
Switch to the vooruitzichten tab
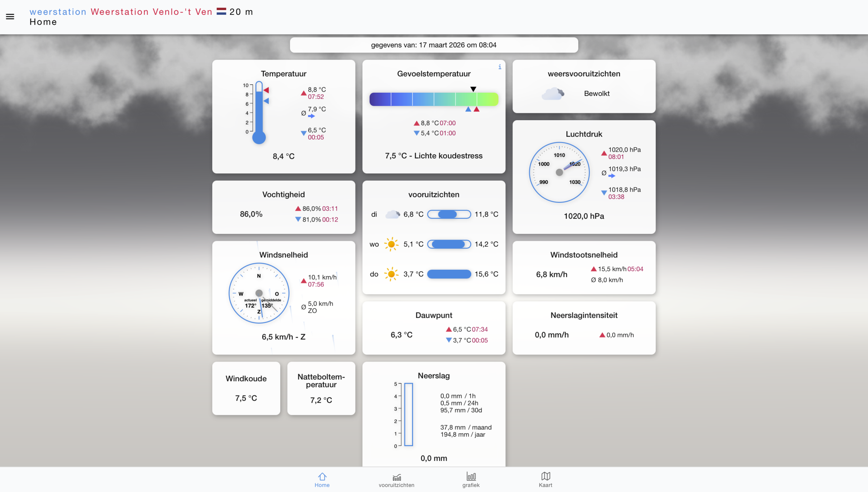[x=396, y=480]
